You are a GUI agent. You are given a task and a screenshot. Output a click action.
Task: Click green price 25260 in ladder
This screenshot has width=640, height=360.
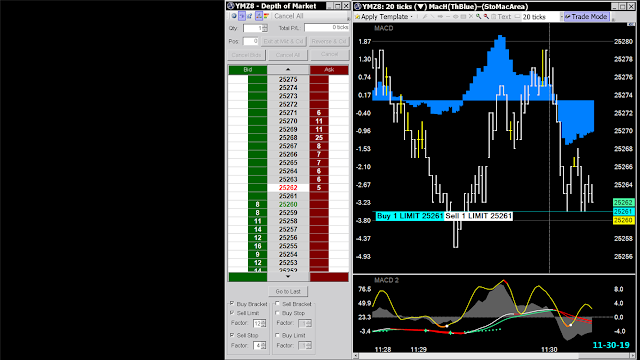[288, 204]
